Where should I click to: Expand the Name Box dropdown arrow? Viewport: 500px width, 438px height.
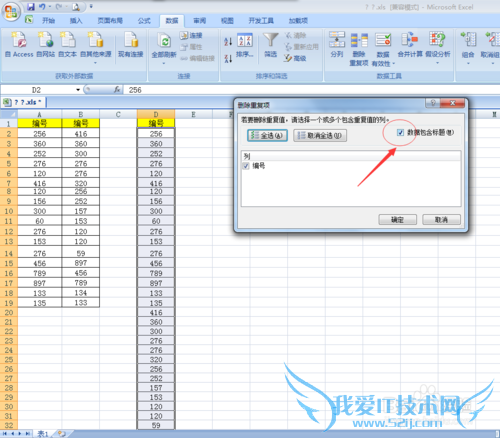78,90
